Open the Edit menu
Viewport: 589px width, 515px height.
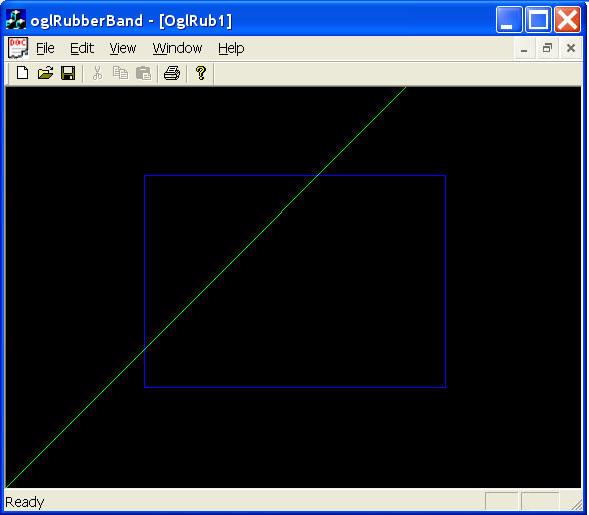[82, 48]
